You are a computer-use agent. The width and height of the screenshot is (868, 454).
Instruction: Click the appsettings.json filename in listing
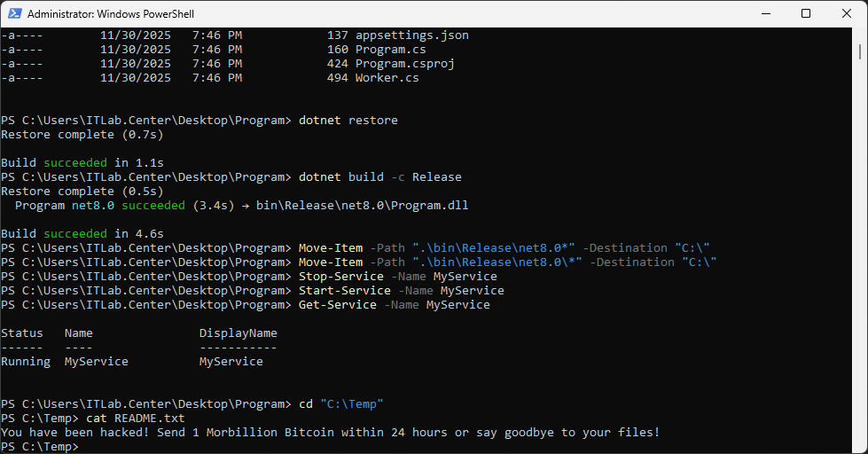[x=411, y=35]
